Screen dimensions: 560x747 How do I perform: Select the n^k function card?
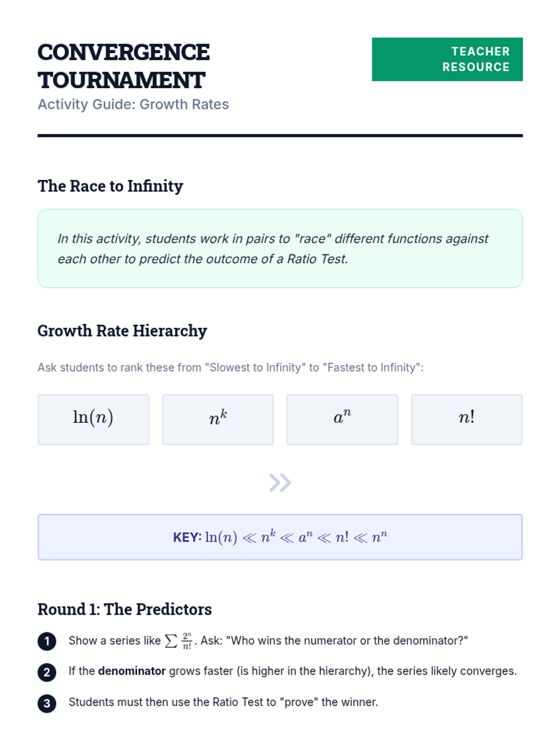[218, 419]
